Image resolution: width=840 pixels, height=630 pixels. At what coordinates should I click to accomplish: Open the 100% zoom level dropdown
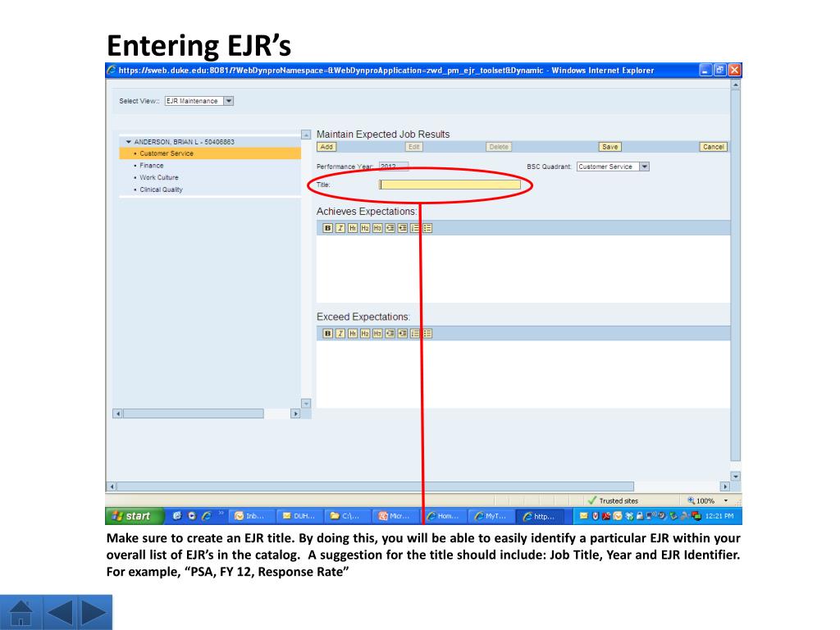point(726,501)
